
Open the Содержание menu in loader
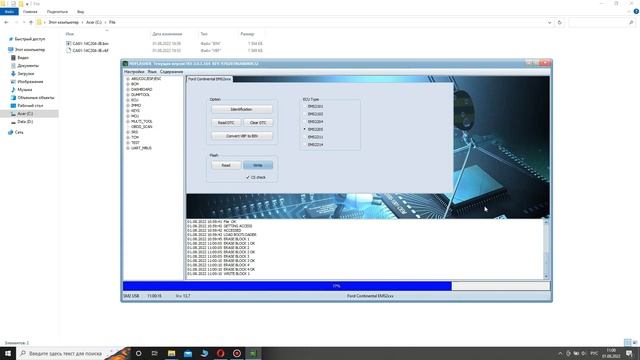(x=171, y=72)
